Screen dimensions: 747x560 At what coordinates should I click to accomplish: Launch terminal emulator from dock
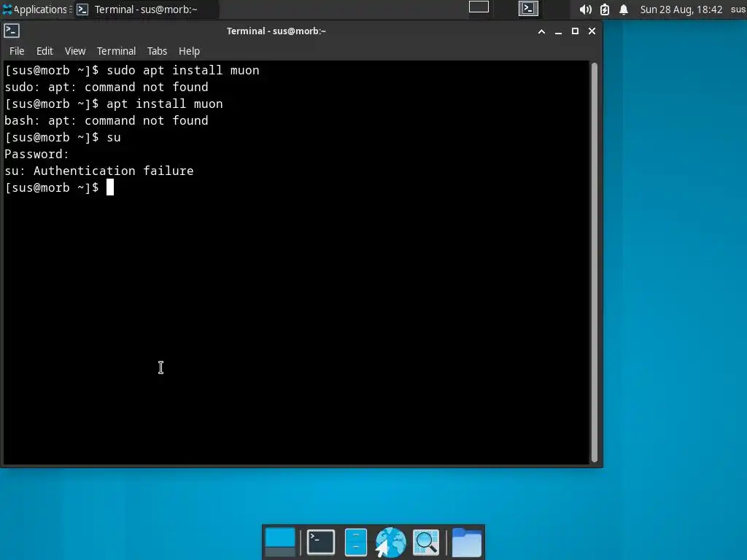click(x=321, y=542)
